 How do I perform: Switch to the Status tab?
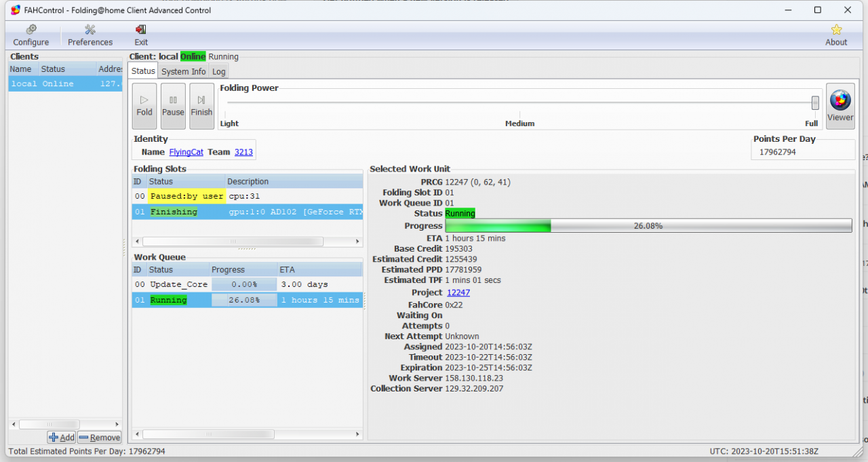pos(143,71)
